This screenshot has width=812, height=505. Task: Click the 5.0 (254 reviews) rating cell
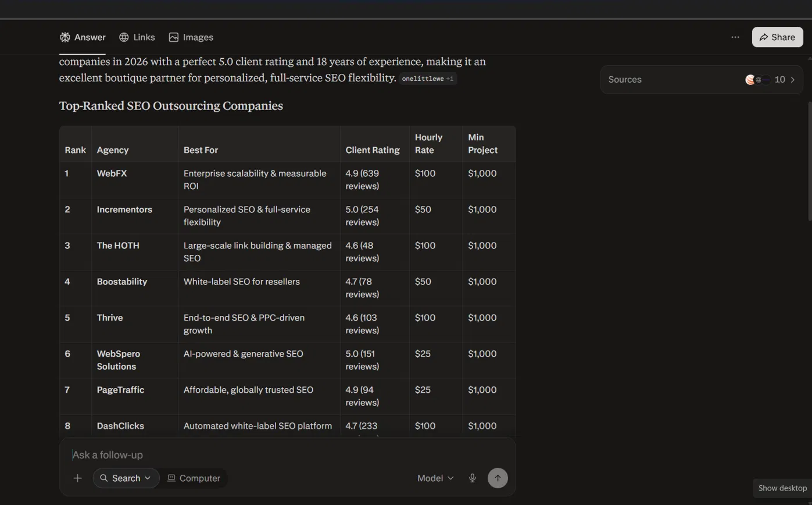375,216
